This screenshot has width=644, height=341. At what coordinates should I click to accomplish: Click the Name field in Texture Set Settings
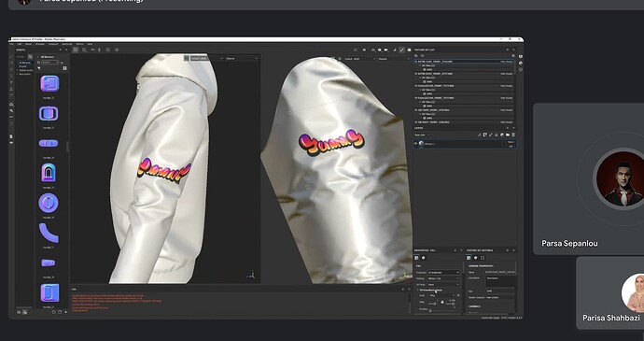point(500,272)
